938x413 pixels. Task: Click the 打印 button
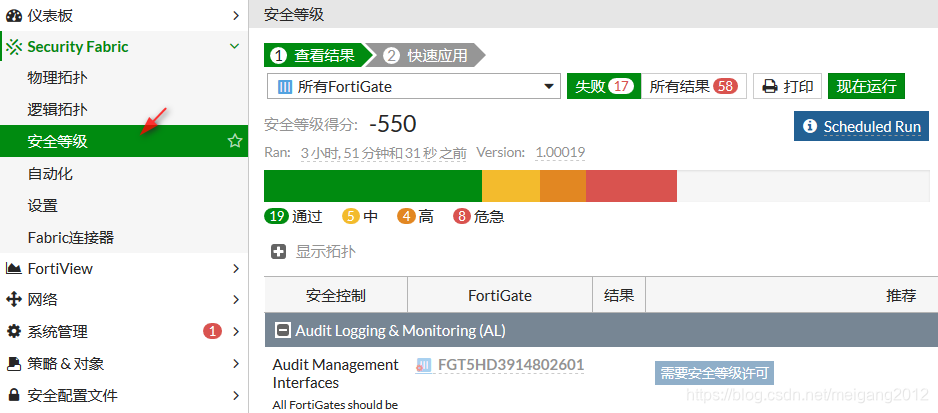tap(787, 86)
